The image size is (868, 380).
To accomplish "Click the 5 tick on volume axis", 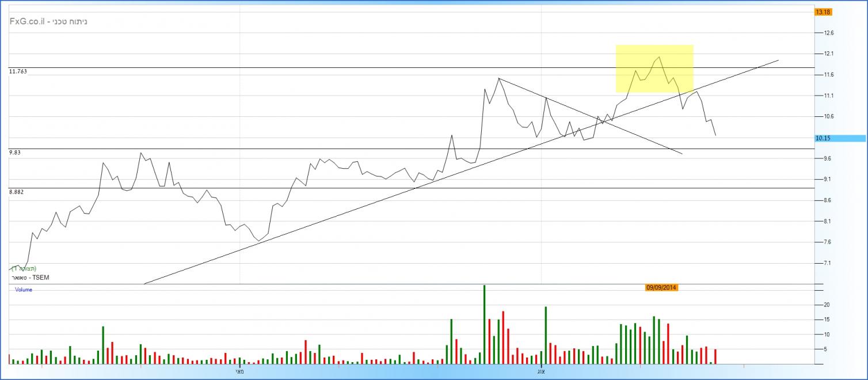I will point(826,349).
